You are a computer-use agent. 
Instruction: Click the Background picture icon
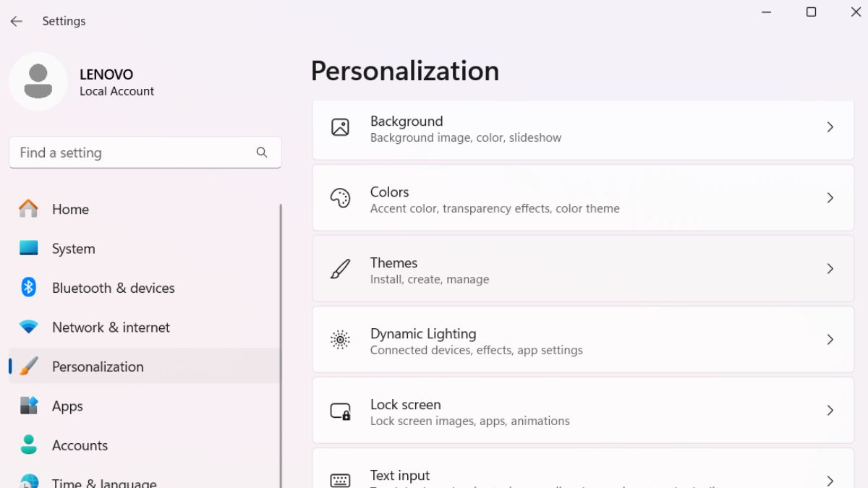point(340,127)
